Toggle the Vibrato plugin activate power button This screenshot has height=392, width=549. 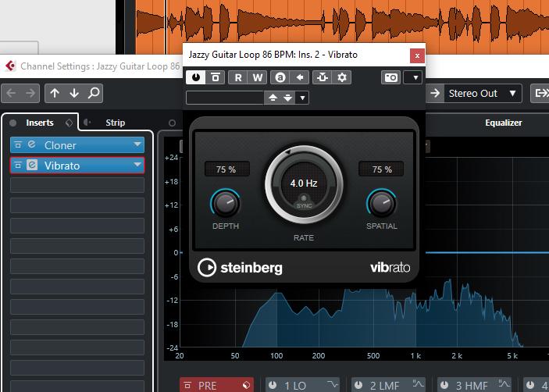click(x=195, y=77)
